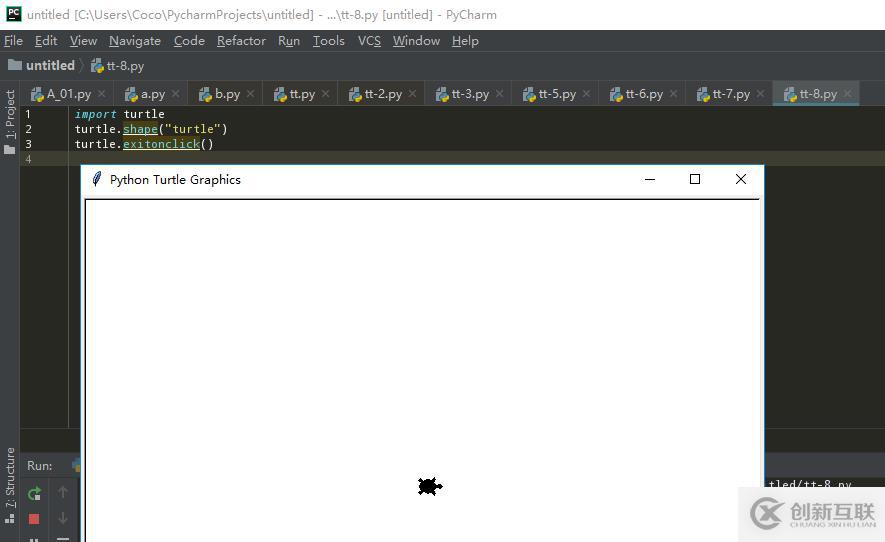This screenshot has width=885, height=542.
Task: Maximize the Python Turtle Graphics window
Action: (695, 179)
